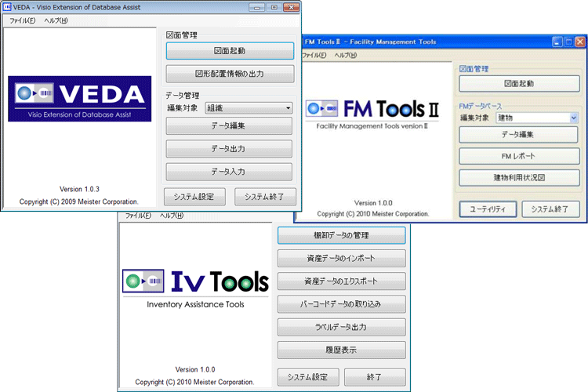Screen dimensions: 588x392
Task: Open ファイル menu in VEDA window
Action: (23, 20)
